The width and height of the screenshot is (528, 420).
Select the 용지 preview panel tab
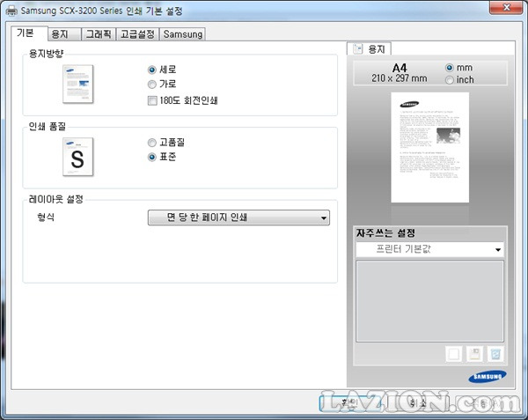369,49
